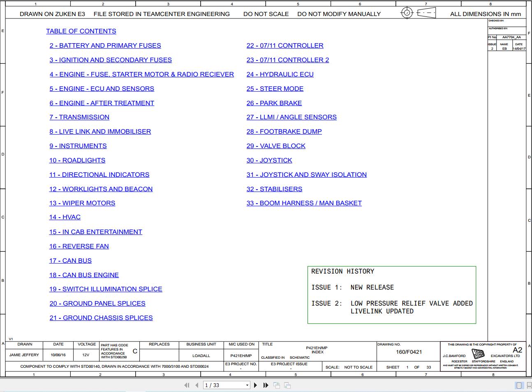Select 21 - GROUND CHASSIS SPLICES link
This screenshot has height=392, width=532.
(x=101, y=318)
